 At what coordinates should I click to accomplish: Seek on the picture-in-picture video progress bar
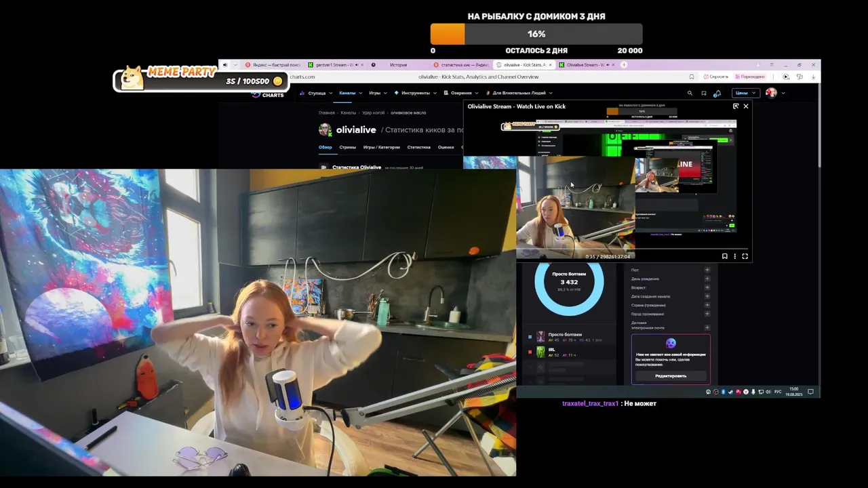[633, 250]
